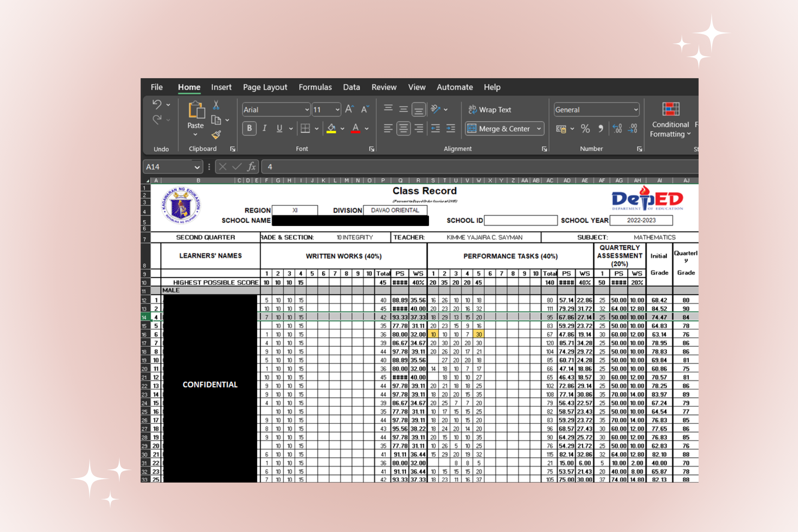Image resolution: width=798 pixels, height=532 pixels.
Task: Select the Italic formatting icon
Action: pos(264,129)
